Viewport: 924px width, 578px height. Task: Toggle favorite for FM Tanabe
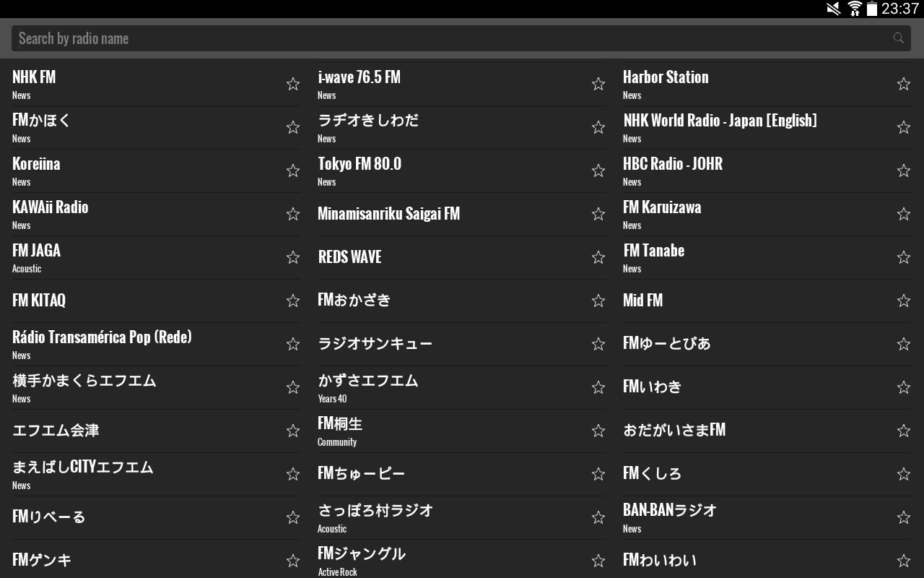pyautogui.click(x=903, y=257)
